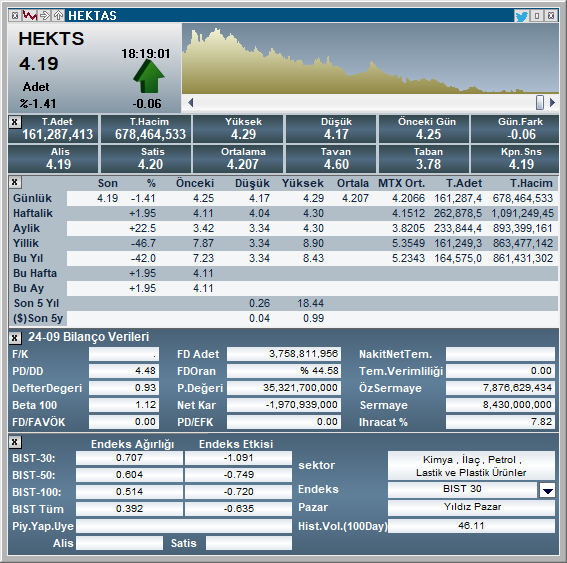Viewport: 567px width, 563px height.
Task: Open the red line chart icon in title bar
Action: pyautogui.click(x=30, y=16)
